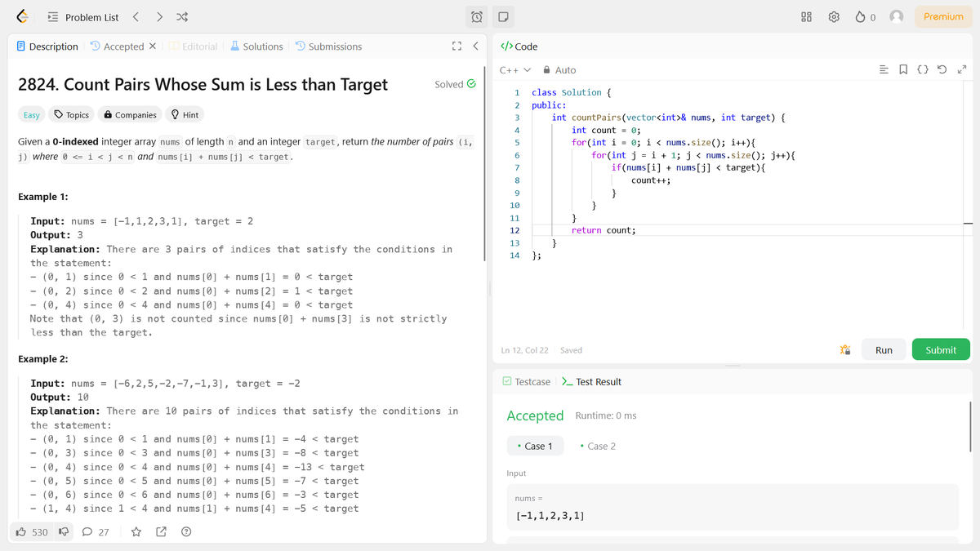Open the Editorial tab

click(x=193, y=47)
